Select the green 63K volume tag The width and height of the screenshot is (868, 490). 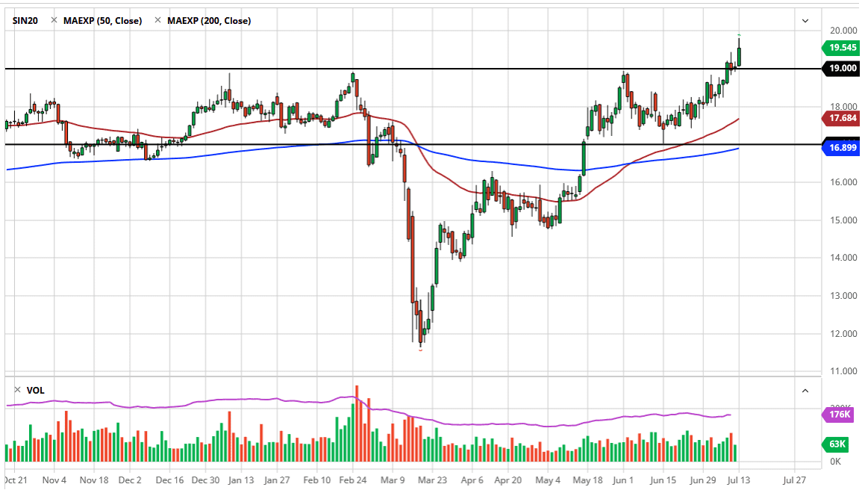pyautogui.click(x=839, y=444)
